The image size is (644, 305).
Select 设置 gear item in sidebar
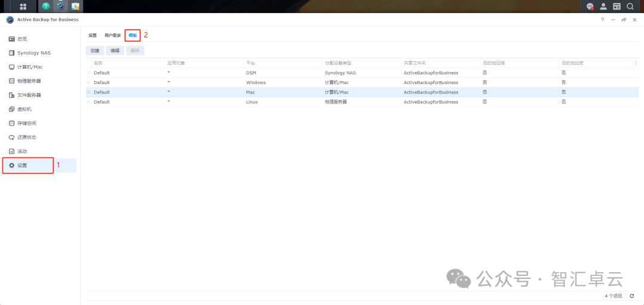coord(40,166)
